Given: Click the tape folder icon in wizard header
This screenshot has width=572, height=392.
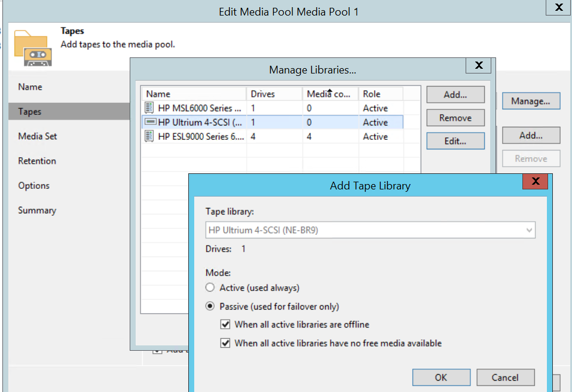Looking at the screenshot, I should (x=33, y=48).
